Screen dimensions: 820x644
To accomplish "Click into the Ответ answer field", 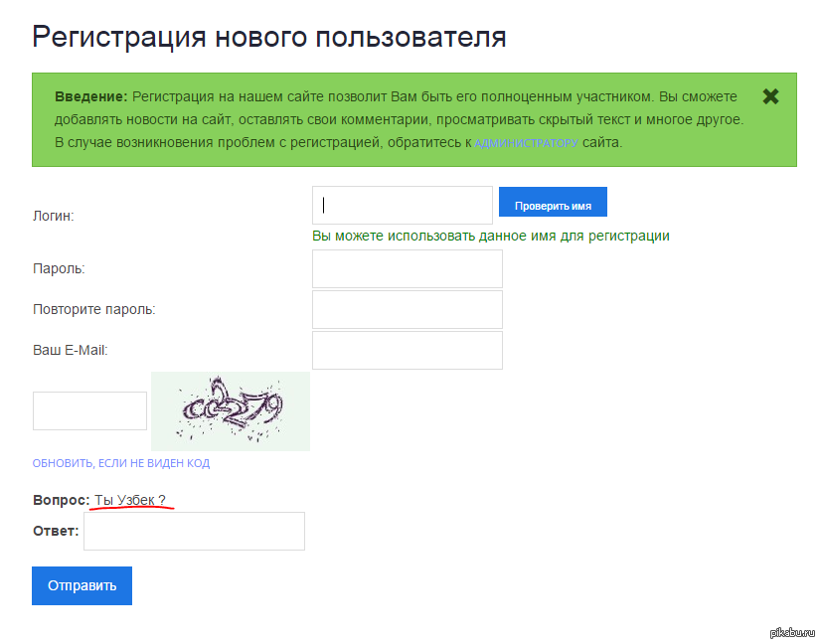I will [x=194, y=531].
